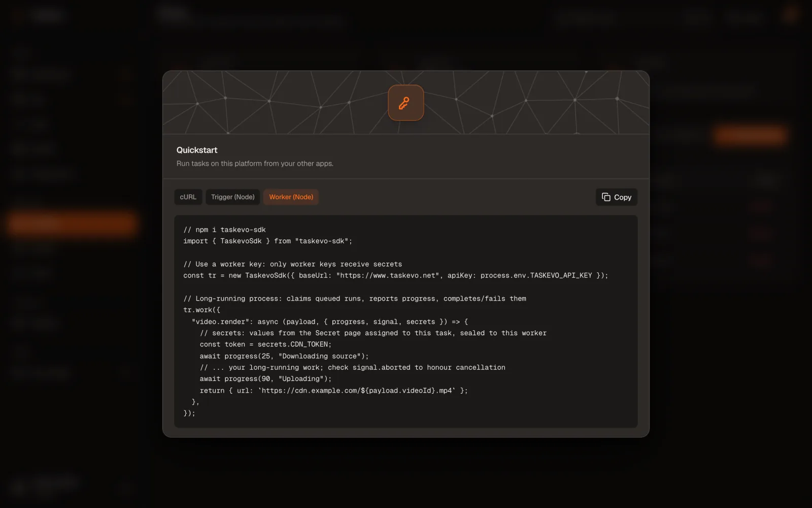Click the "const tr = new TaskevoSdk" line
Screen dimensions: 812x508
click(395, 275)
